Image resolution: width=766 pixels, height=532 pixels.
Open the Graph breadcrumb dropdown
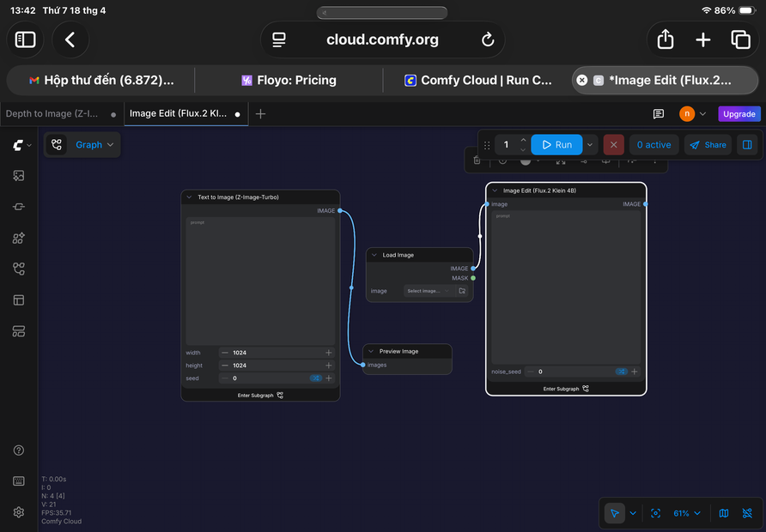[x=94, y=144]
